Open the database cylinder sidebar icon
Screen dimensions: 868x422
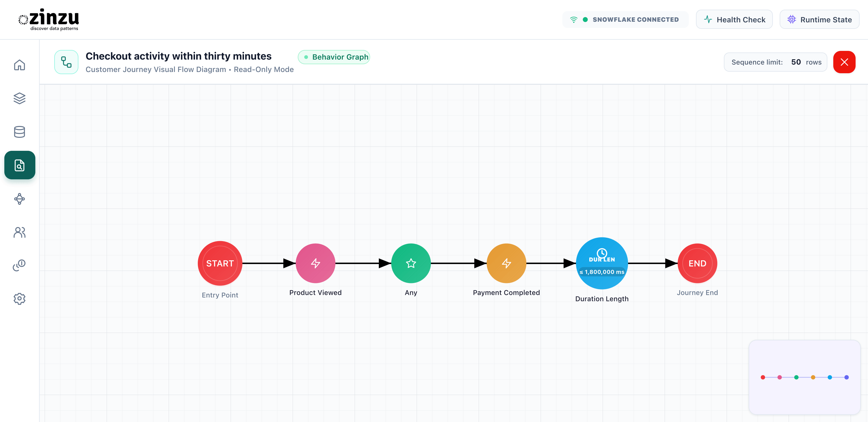tap(20, 132)
